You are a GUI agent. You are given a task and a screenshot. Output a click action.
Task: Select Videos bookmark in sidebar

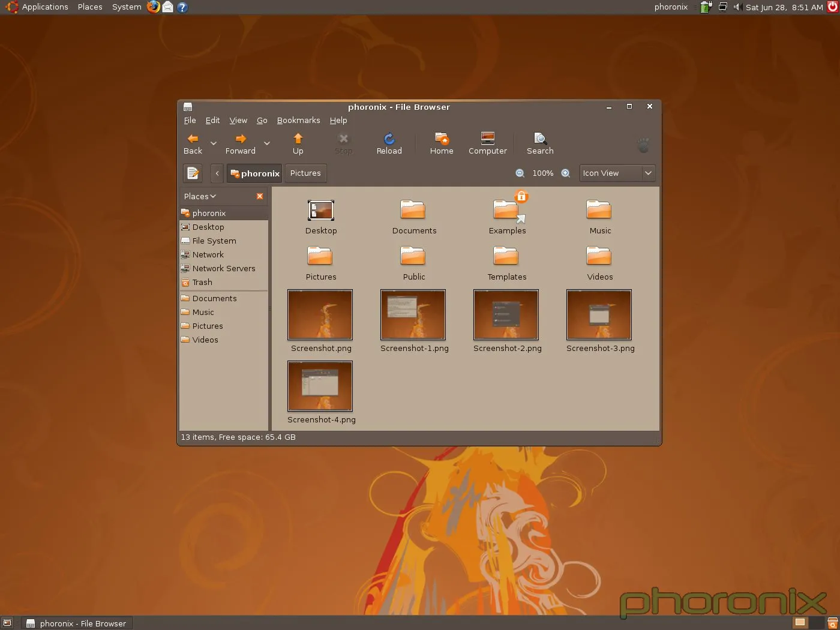pos(223,340)
